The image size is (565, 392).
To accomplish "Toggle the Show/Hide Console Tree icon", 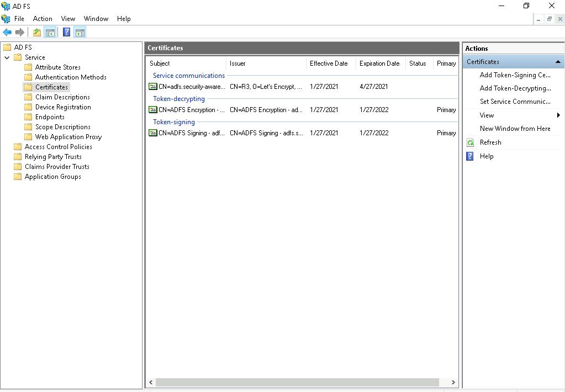I will 50,33.
